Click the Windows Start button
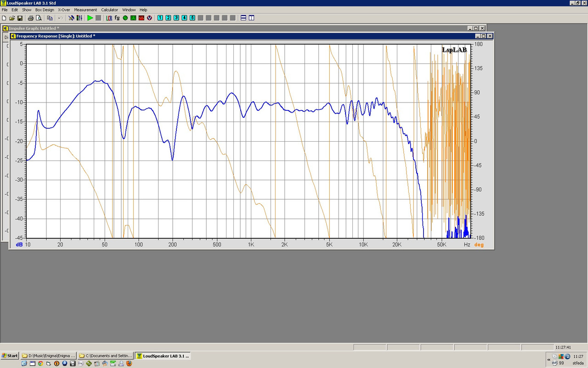The width and height of the screenshot is (588, 368). pyautogui.click(x=10, y=356)
